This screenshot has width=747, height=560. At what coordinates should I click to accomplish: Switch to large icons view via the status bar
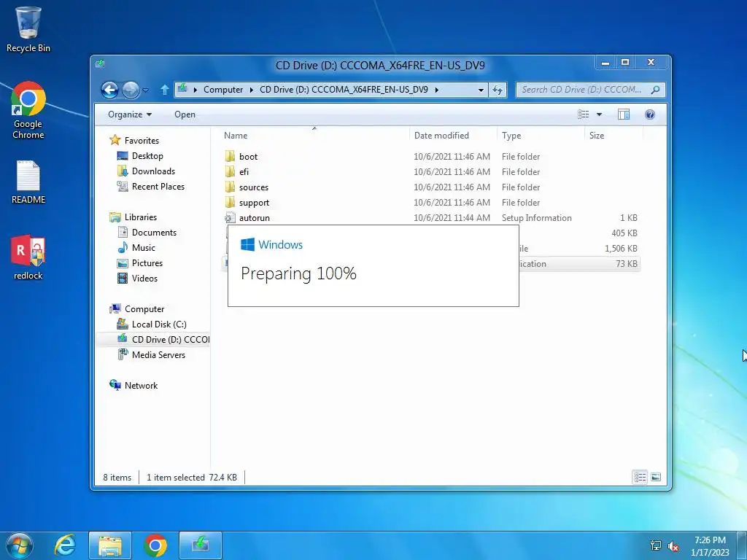[656, 477]
